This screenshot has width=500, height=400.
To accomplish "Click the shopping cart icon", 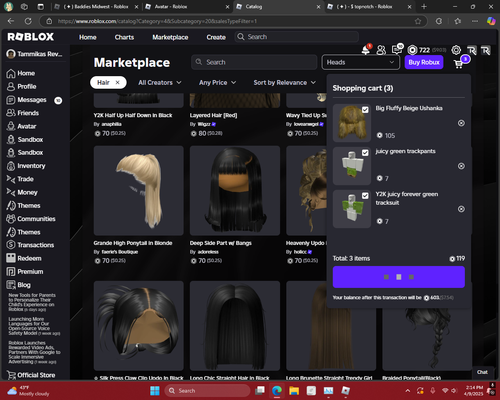I will point(459,63).
